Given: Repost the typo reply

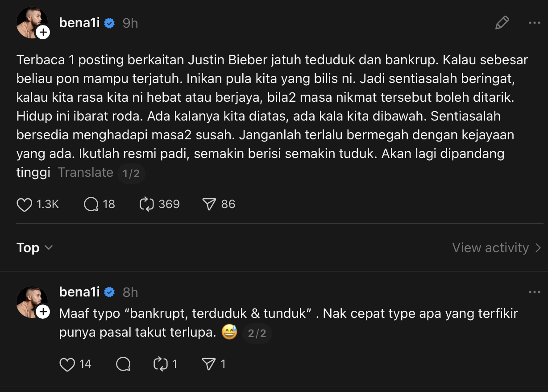Looking at the screenshot, I should (160, 364).
